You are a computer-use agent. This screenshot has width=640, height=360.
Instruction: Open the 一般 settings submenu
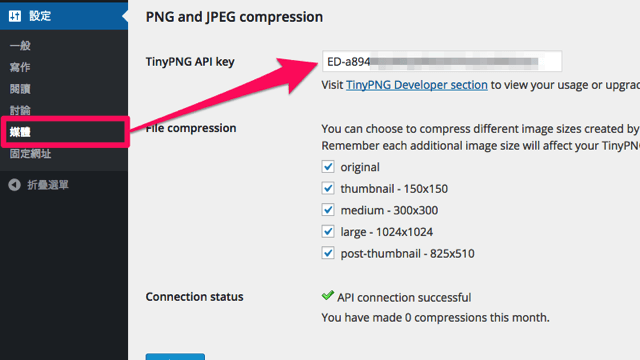[20, 46]
